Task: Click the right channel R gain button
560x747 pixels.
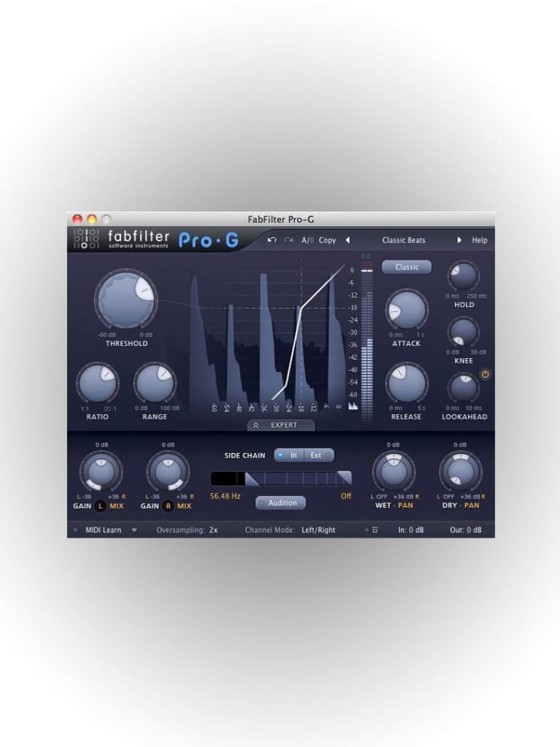Action: [x=168, y=506]
